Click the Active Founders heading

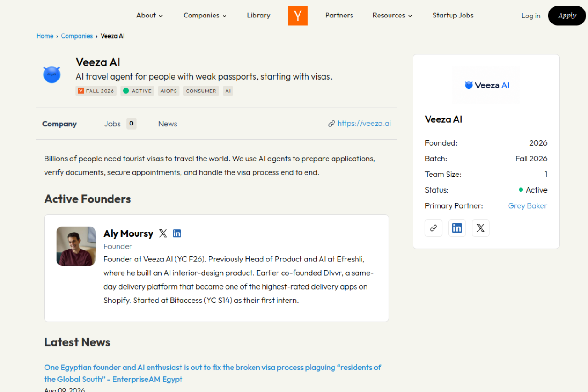[88, 199]
